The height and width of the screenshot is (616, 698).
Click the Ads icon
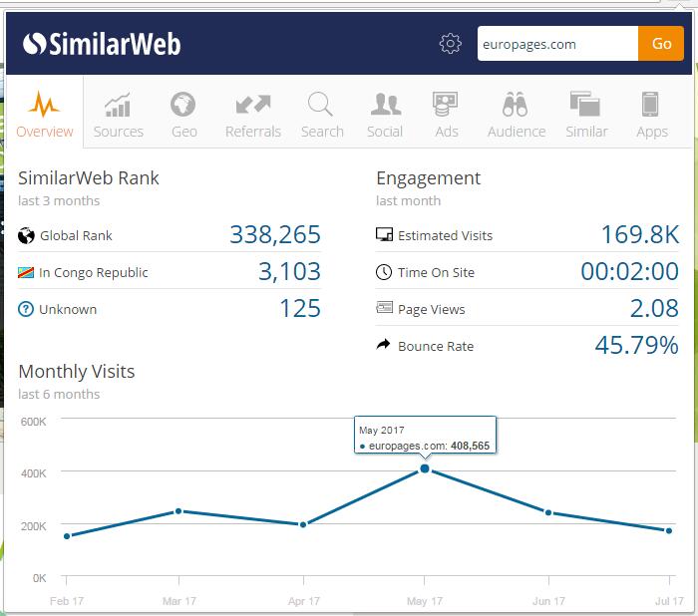coord(446,105)
